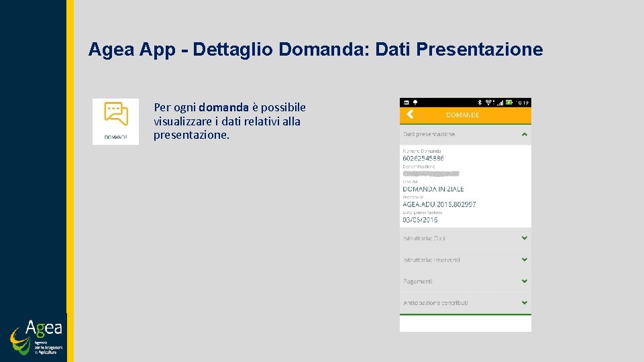Tap the back arrow in the Domande header
644x362 pixels.
point(410,115)
